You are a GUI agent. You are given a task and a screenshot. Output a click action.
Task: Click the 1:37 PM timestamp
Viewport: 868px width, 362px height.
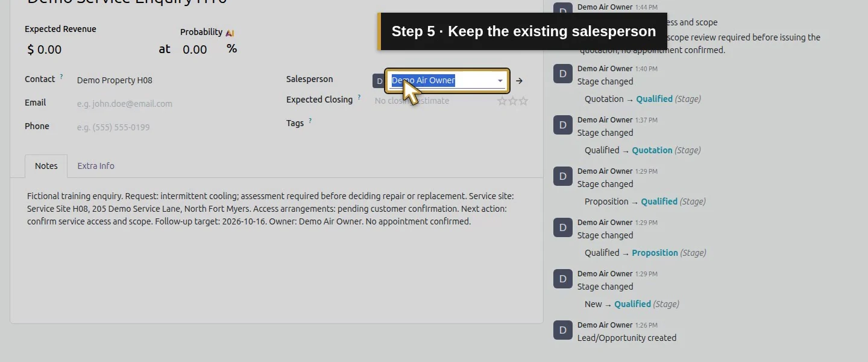(x=646, y=121)
